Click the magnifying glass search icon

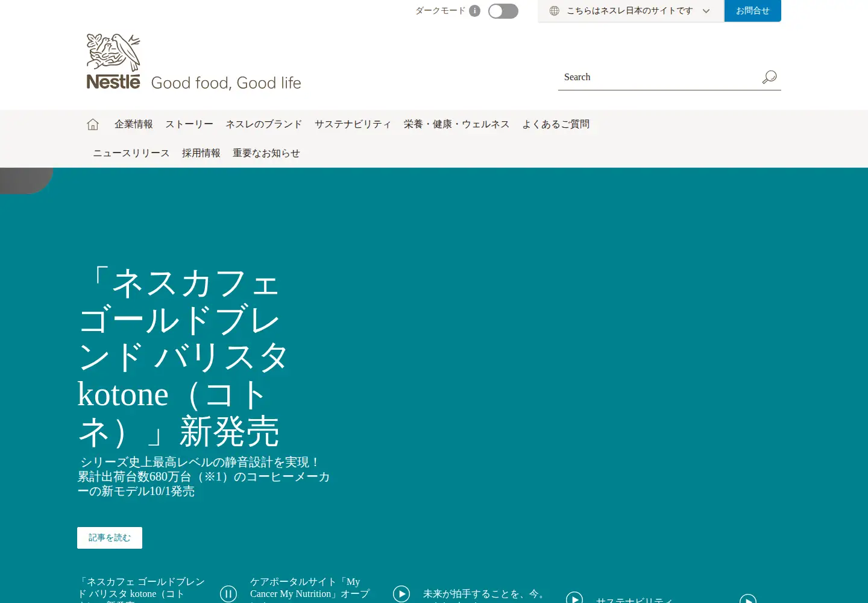click(770, 77)
